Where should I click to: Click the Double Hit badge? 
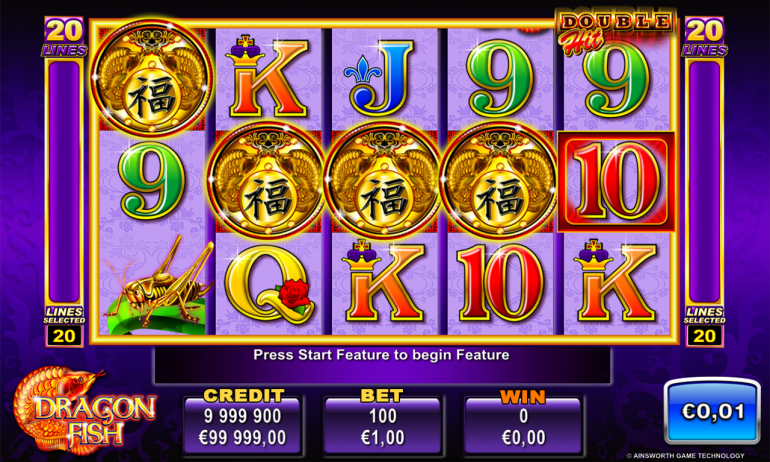(616, 31)
